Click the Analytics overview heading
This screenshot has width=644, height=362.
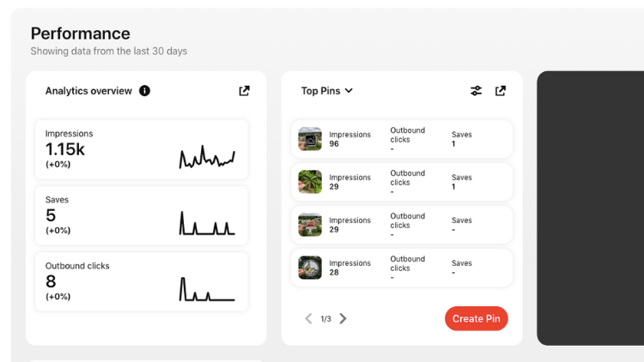click(88, 91)
